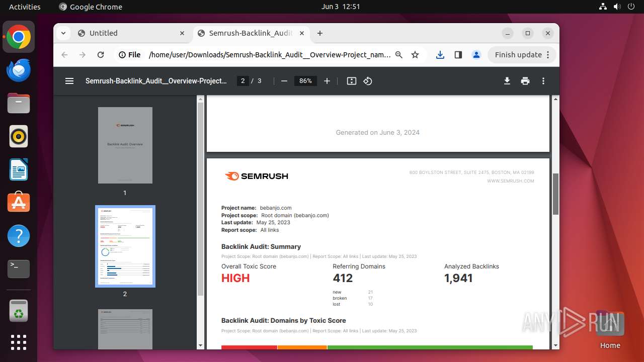Open Ubuntu Software from dock
The width and height of the screenshot is (644, 362).
pyautogui.click(x=19, y=203)
